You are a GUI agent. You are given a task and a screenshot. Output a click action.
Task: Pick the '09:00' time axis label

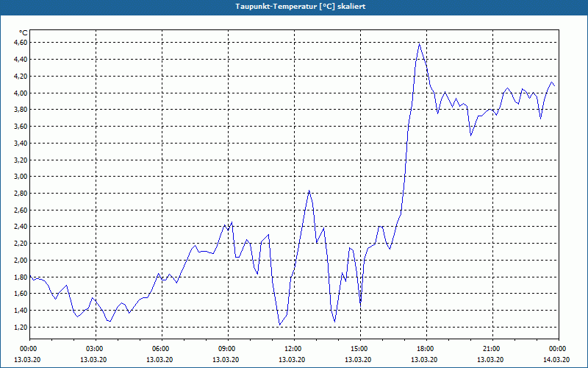228,349
